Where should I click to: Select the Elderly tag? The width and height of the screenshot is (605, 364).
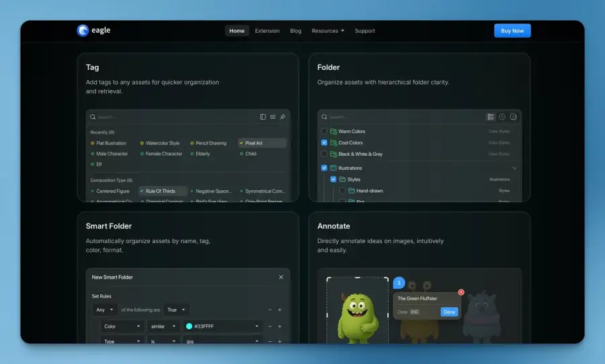click(x=200, y=154)
